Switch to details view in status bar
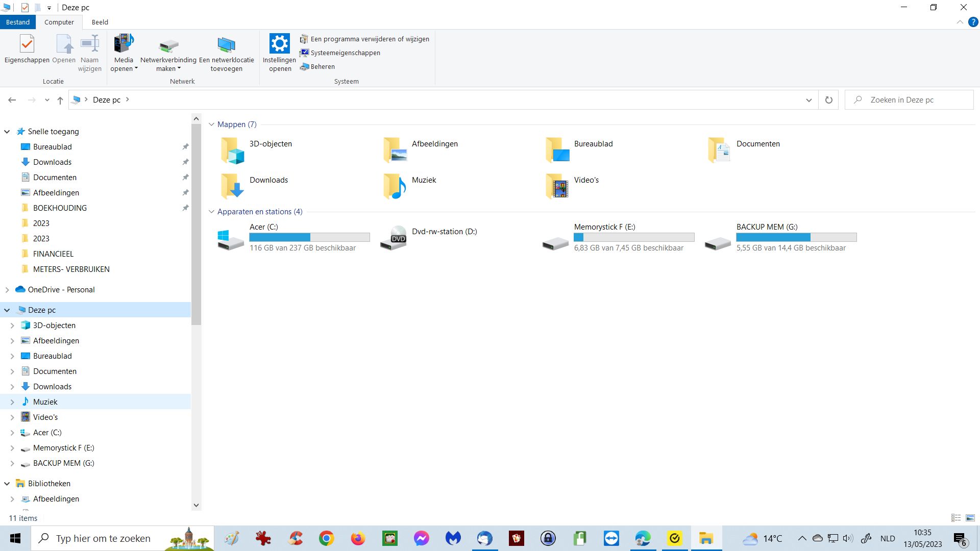 956,518
